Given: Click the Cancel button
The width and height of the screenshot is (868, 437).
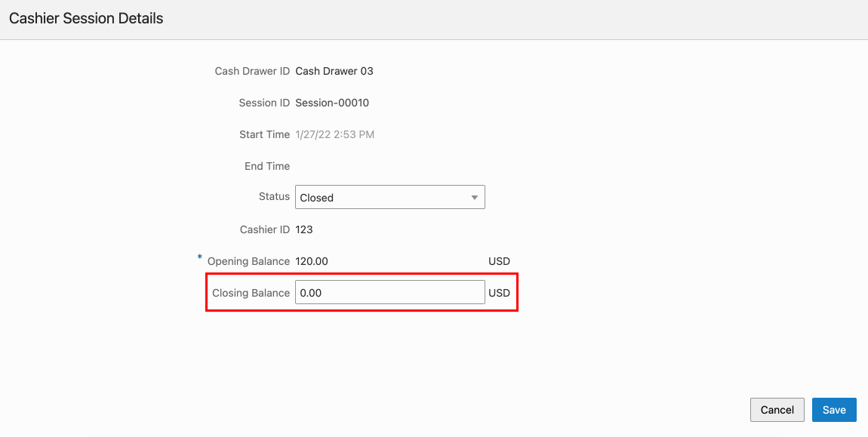Looking at the screenshot, I should pos(777,410).
